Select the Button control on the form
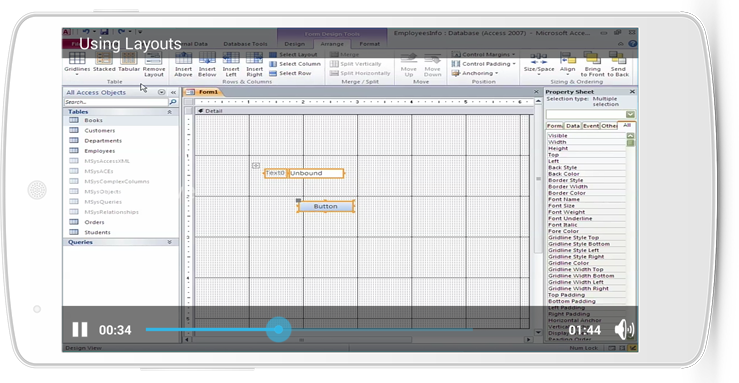 (x=326, y=206)
